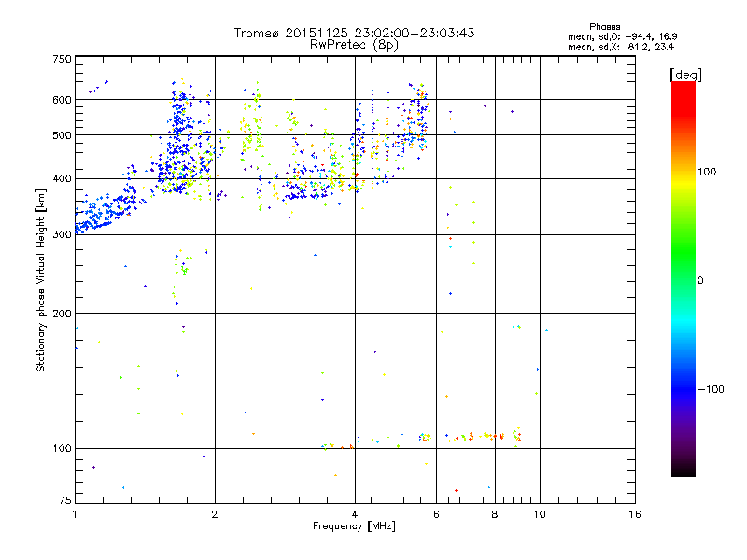Click the colorbar tick label '100'

coord(707,172)
